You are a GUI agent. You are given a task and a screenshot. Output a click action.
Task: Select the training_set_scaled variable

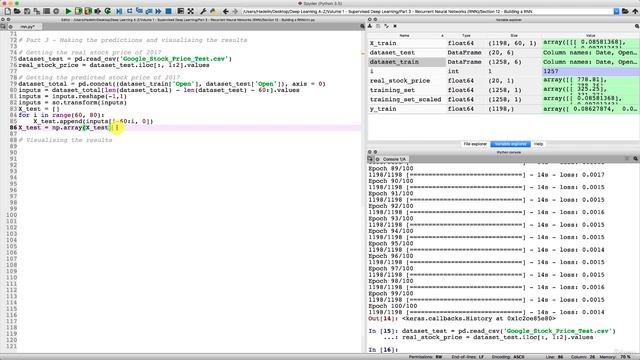[x=503, y=100]
